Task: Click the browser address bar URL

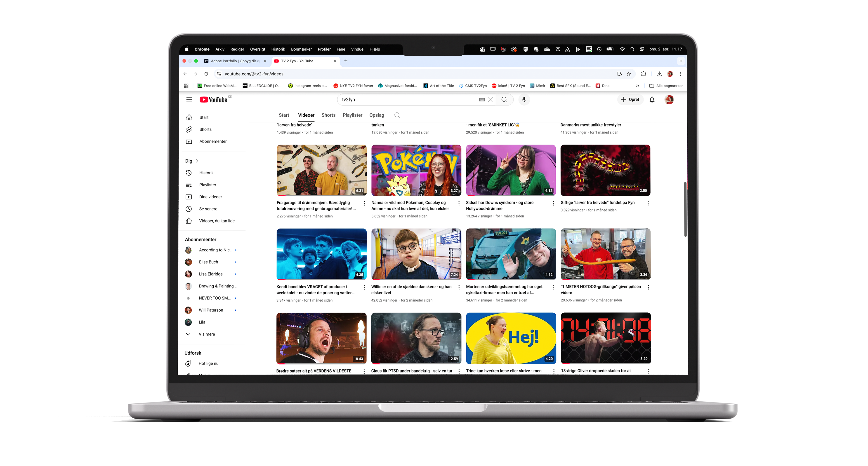Action: (254, 74)
